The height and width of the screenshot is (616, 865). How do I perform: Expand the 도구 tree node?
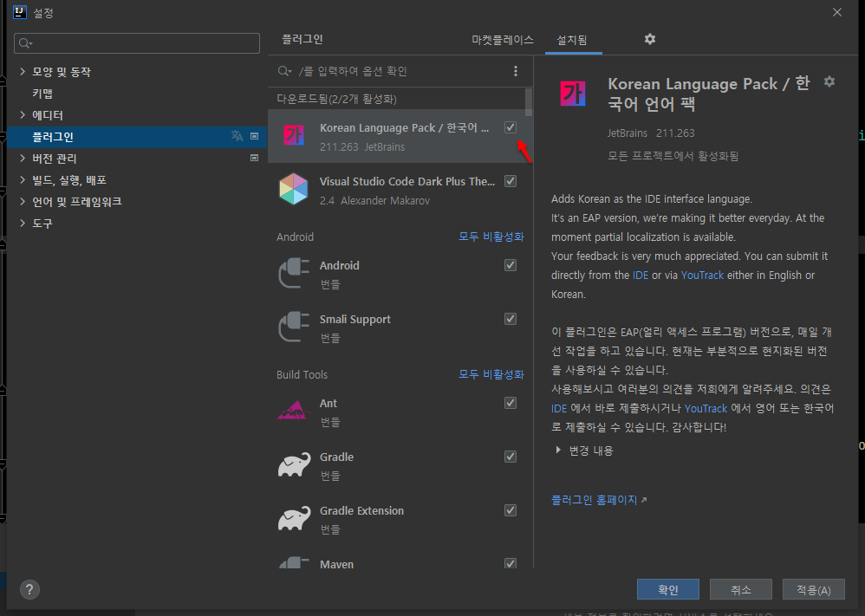pyautogui.click(x=22, y=223)
